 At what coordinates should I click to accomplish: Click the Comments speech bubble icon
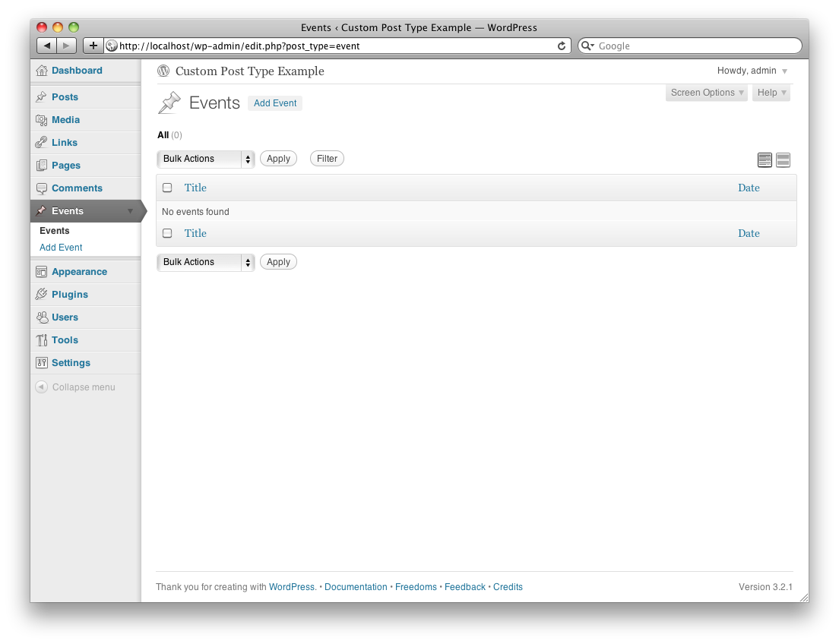[x=41, y=188]
